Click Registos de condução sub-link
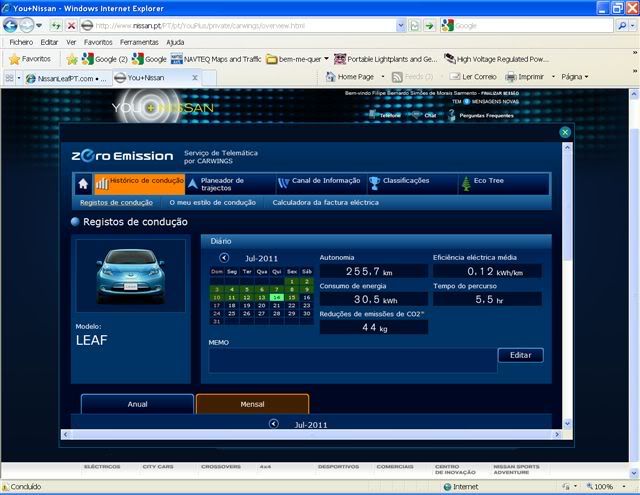 tap(116, 202)
